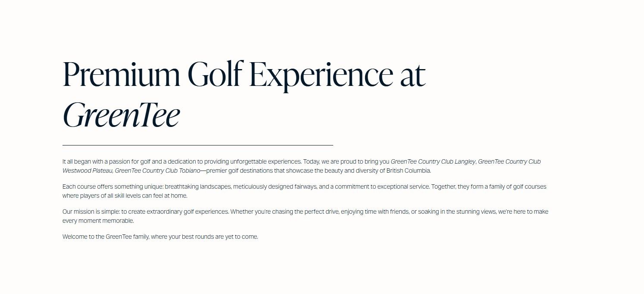
Task: Click "Our mission is simple" text
Action: 90,212
